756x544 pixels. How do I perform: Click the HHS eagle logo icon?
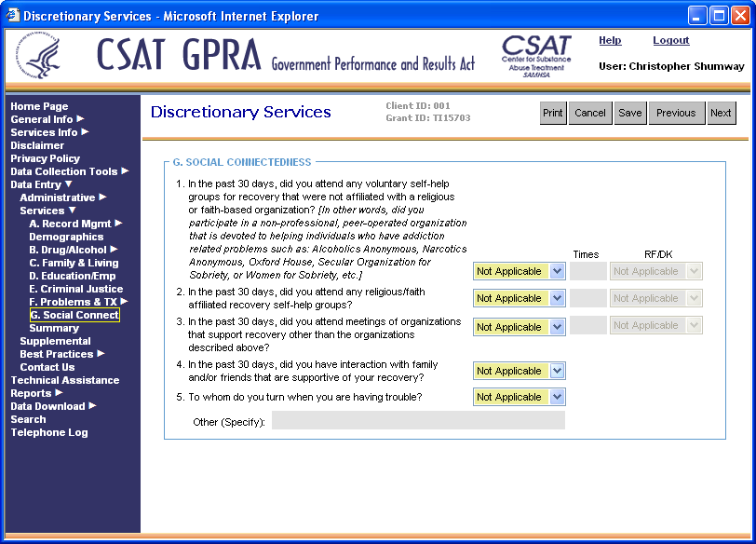tap(42, 59)
